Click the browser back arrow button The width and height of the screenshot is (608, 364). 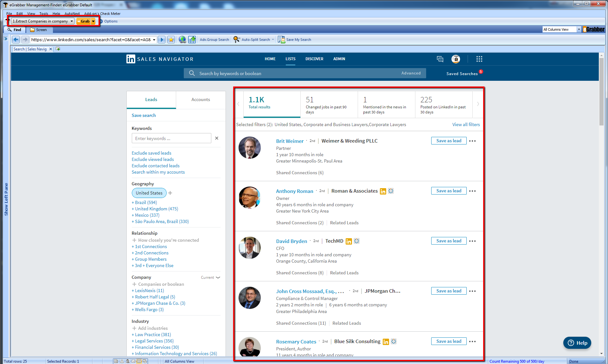point(16,40)
